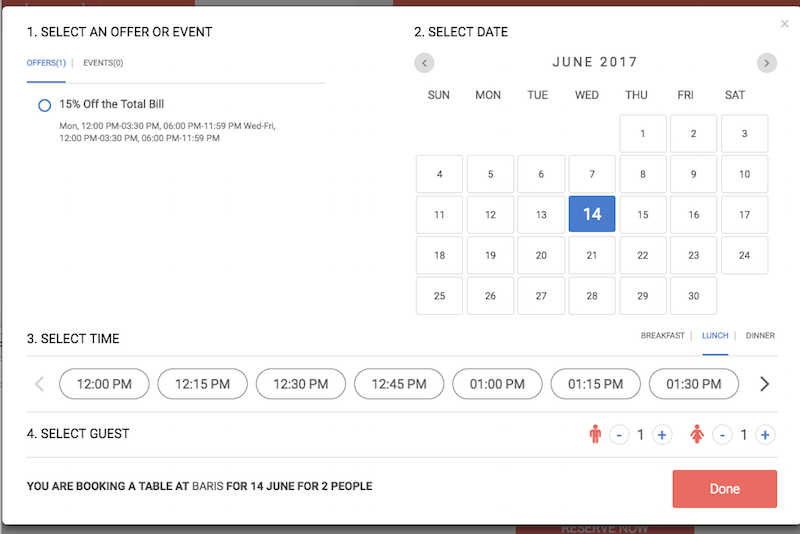
Task: Choose the 01:30 PM time slot
Action: pyautogui.click(x=693, y=384)
